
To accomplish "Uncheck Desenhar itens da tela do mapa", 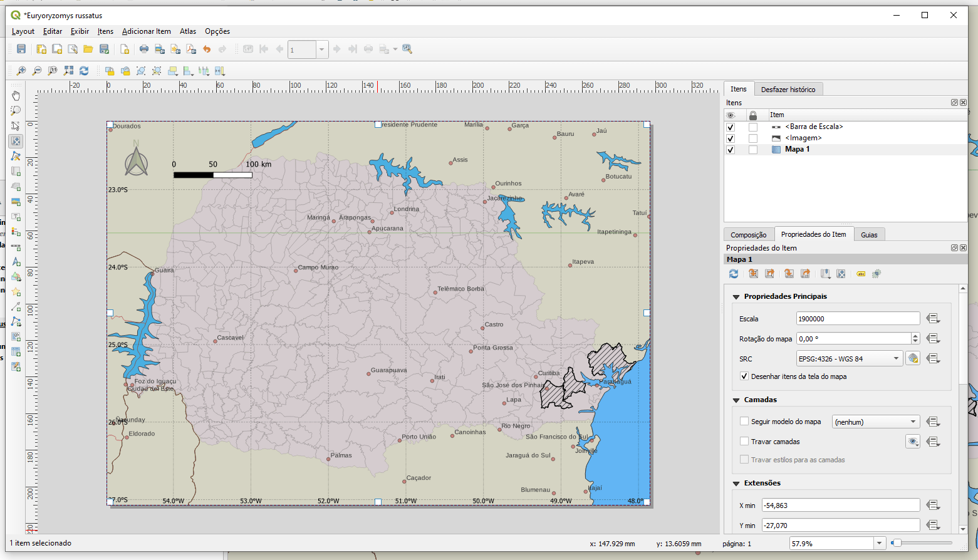I will [x=744, y=376].
